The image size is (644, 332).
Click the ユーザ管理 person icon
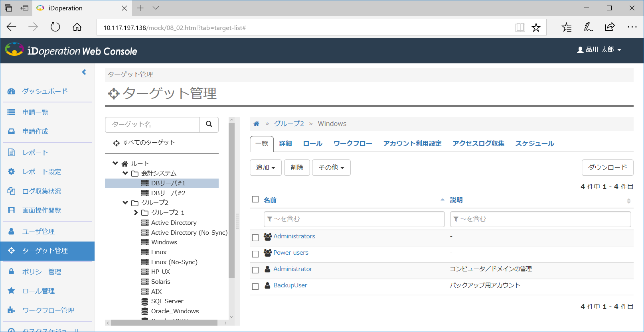tap(12, 231)
